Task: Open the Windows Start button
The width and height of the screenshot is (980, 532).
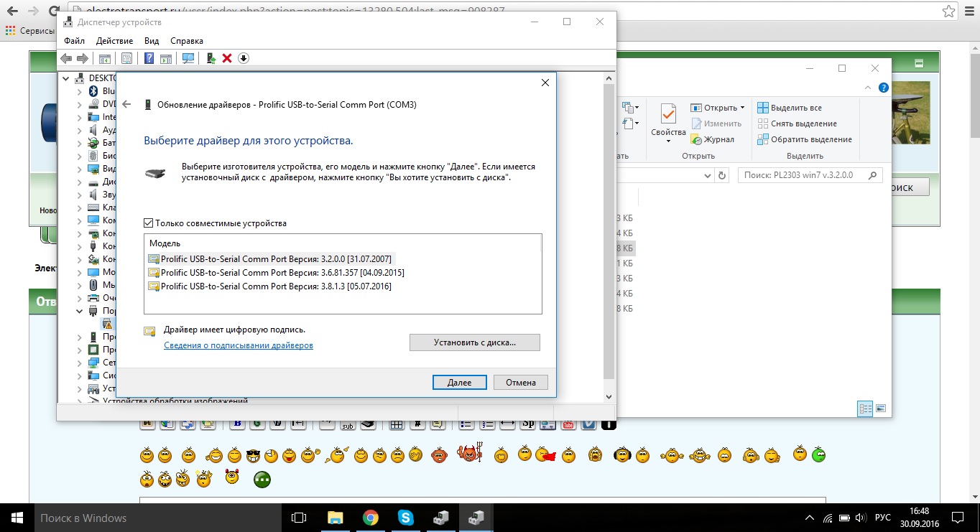Action: [x=17, y=518]
